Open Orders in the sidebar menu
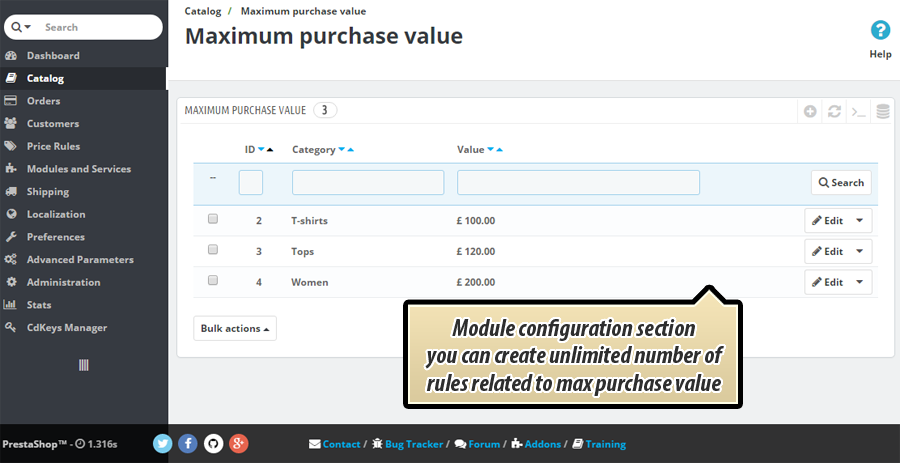The image size is (900, 463). coord(43,101)
